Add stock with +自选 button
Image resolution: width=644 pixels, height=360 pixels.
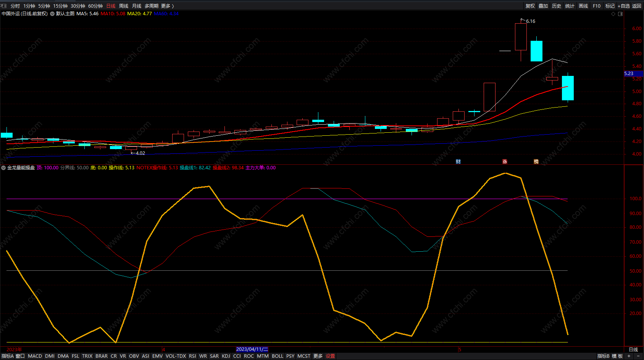pos(624,6)
